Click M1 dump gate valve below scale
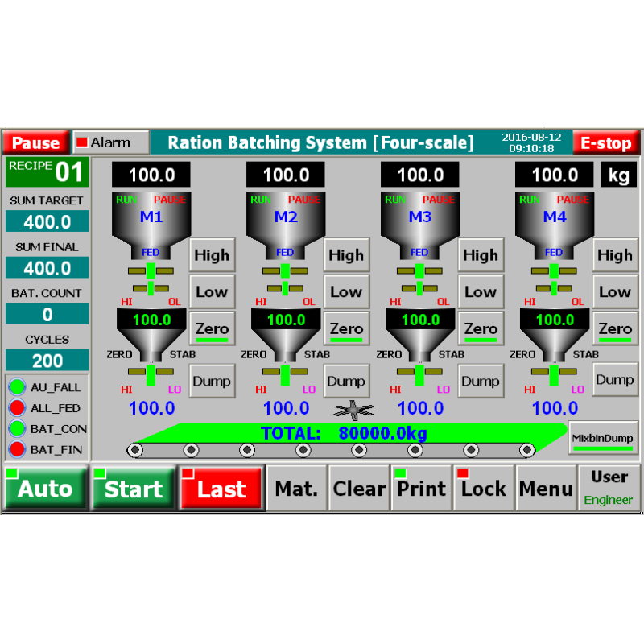 (151, 374)
